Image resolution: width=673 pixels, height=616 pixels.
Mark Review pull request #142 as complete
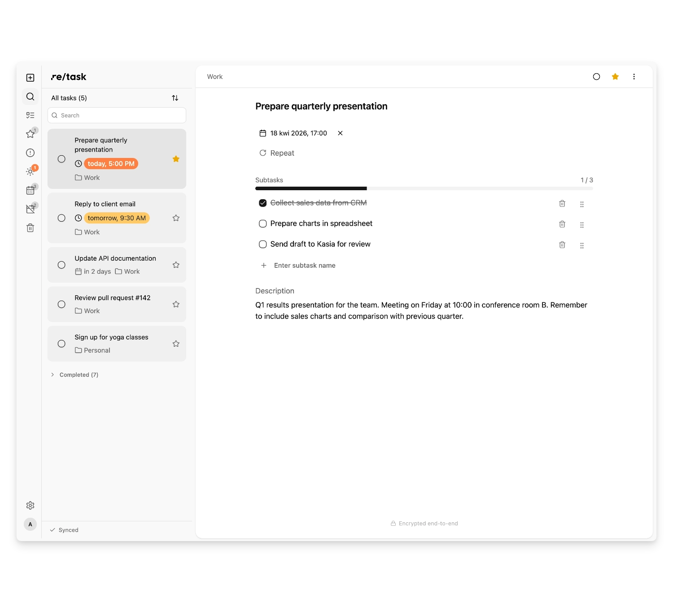click(x=61, y=304)
